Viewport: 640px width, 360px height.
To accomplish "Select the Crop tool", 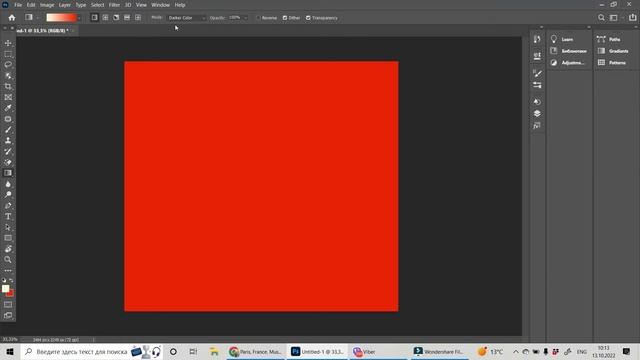I will [8, 87].
